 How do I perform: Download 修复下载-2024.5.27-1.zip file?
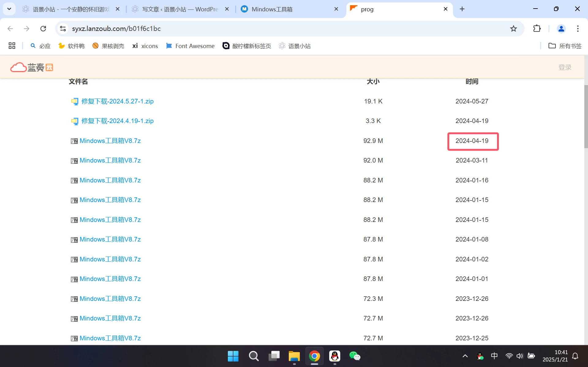117,101
